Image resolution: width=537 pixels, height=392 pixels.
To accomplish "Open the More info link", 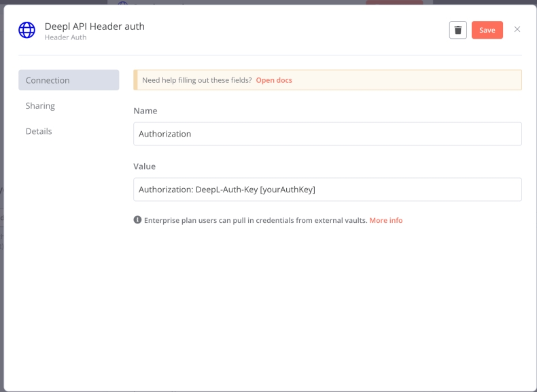I will (x=386, y=220).
